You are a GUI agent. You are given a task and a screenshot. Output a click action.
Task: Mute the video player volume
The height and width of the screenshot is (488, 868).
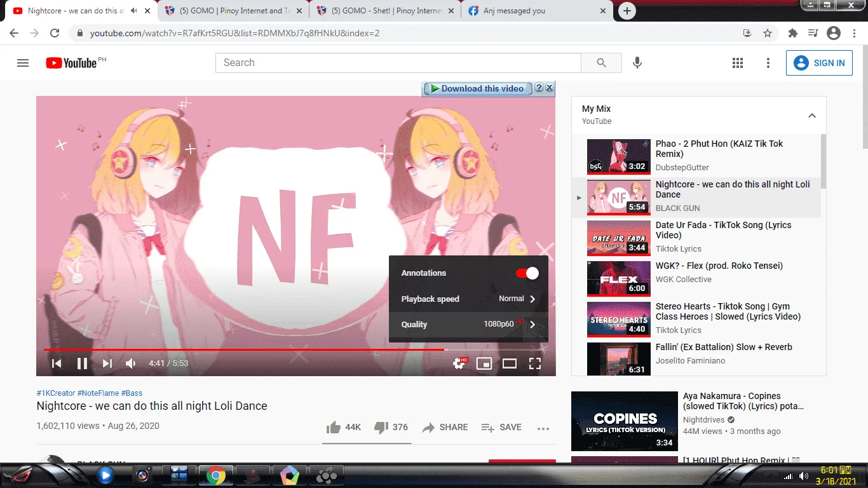[x=131, y=363]
